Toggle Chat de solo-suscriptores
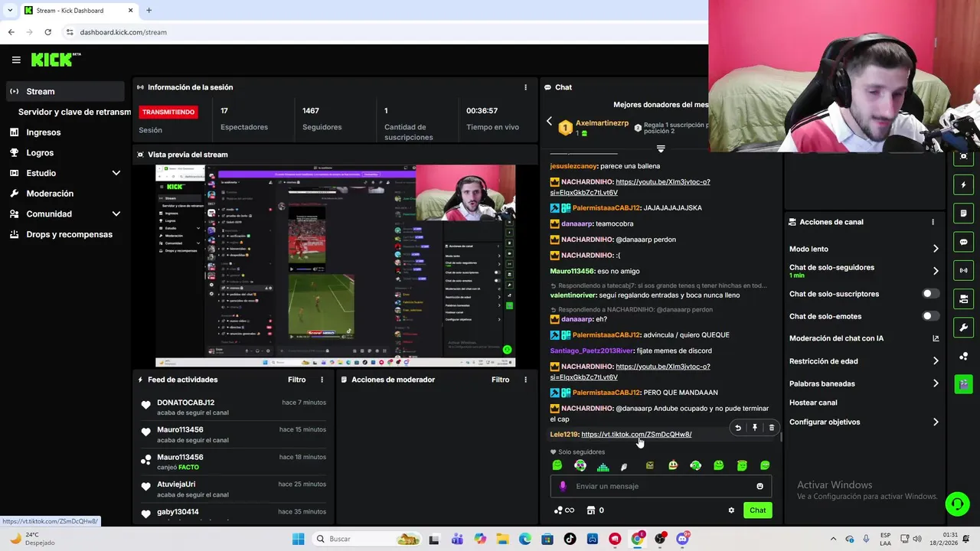The image size is (980, 551). [x=929, y=294]
